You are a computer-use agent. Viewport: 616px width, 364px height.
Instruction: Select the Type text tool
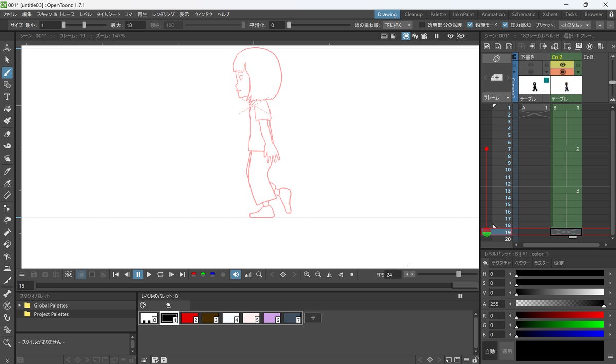(7, 97)
